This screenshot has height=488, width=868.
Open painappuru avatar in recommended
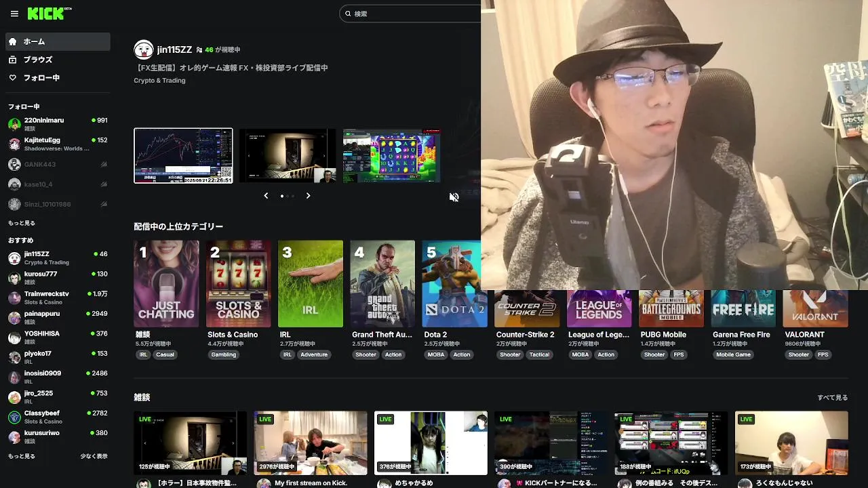[14, 317]
